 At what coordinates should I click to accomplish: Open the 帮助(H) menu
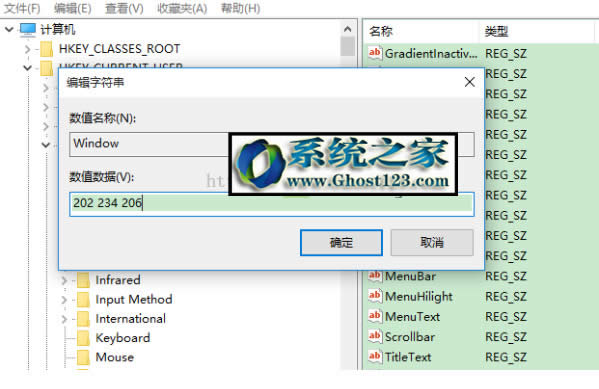(x=241, y=8)
